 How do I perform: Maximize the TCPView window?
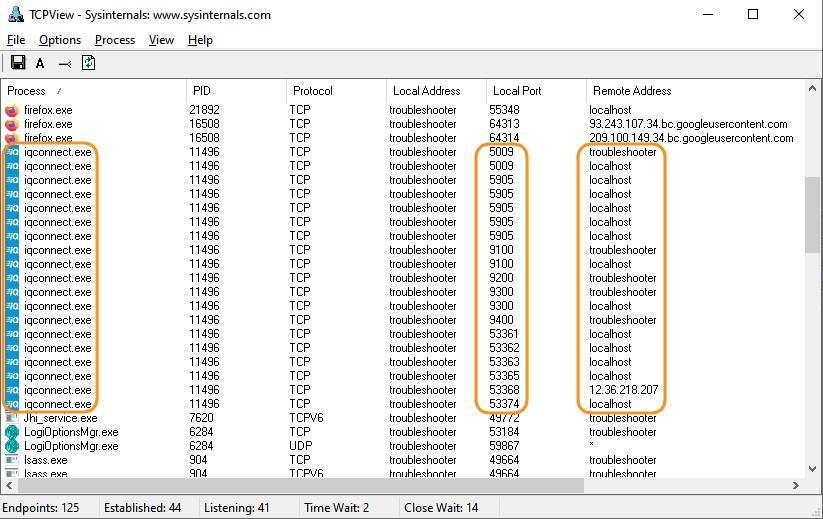753,14
